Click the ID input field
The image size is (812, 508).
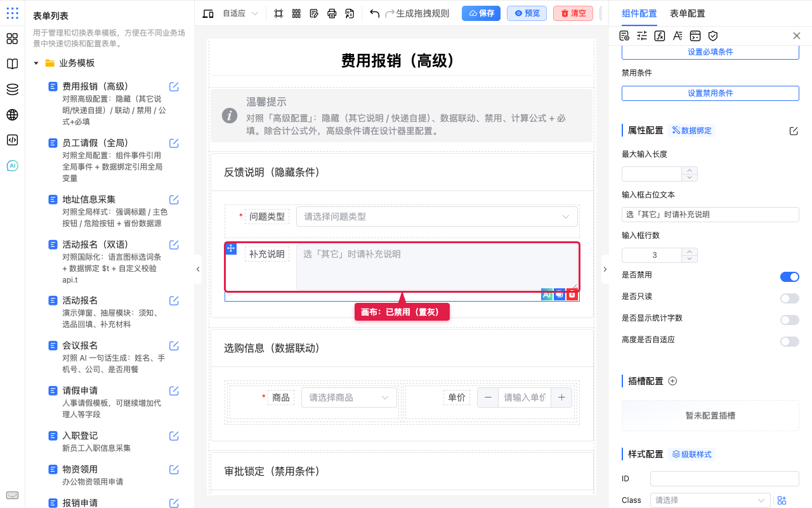(x=724, y=479)
